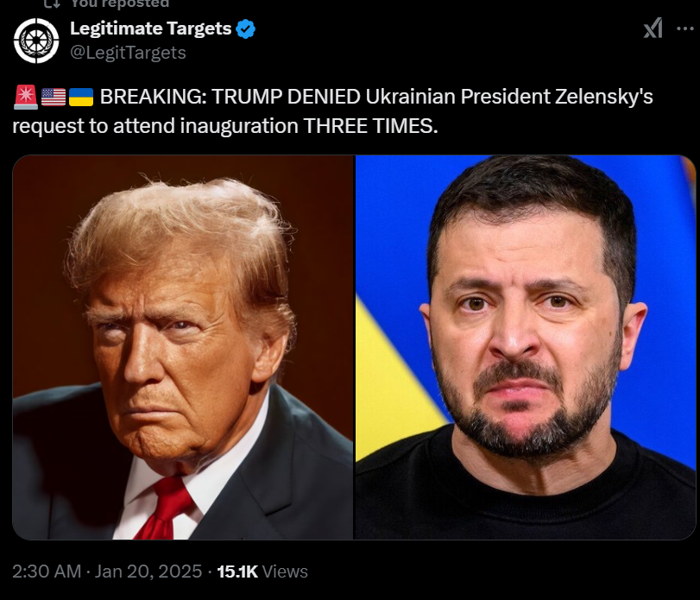
Task: Click the red siren emoji in the post
Action: click(25, 97)
